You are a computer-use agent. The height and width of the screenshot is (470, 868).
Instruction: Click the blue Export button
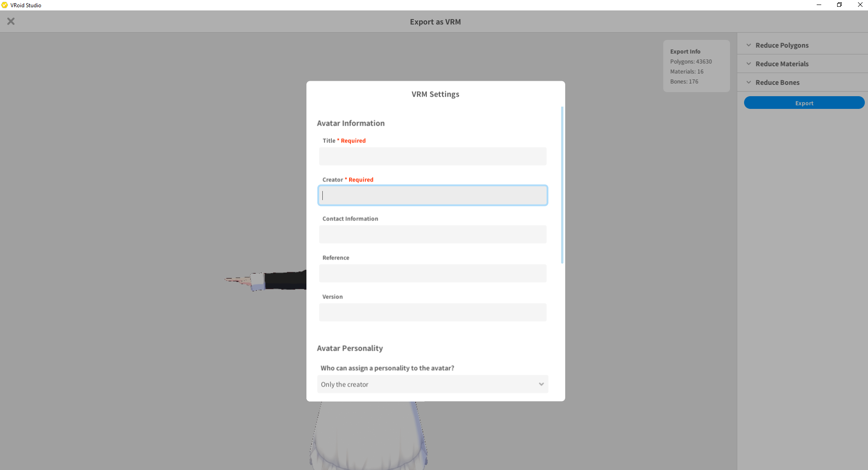pyautogui.click(x=804, y=103)
